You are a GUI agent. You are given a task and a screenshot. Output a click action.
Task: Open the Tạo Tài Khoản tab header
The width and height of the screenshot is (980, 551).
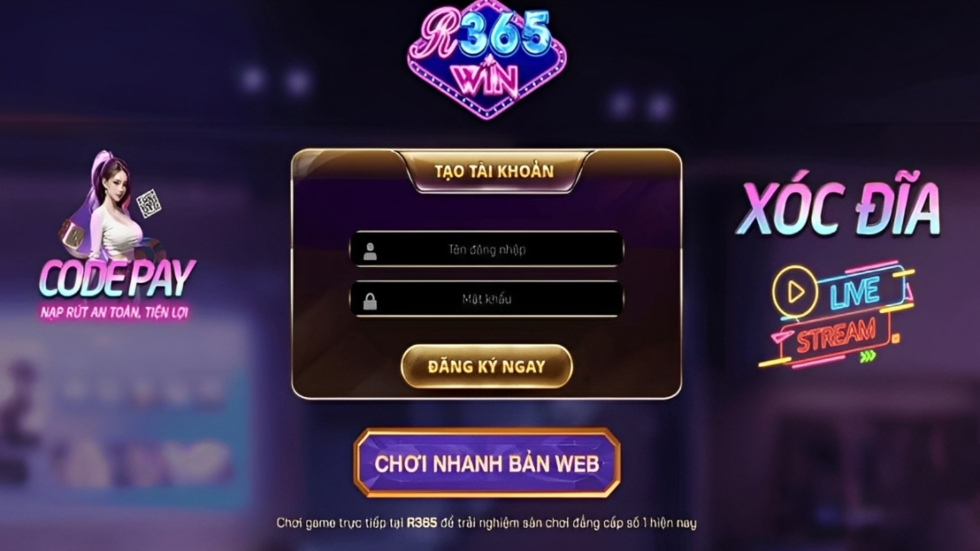tap(494, 171)
